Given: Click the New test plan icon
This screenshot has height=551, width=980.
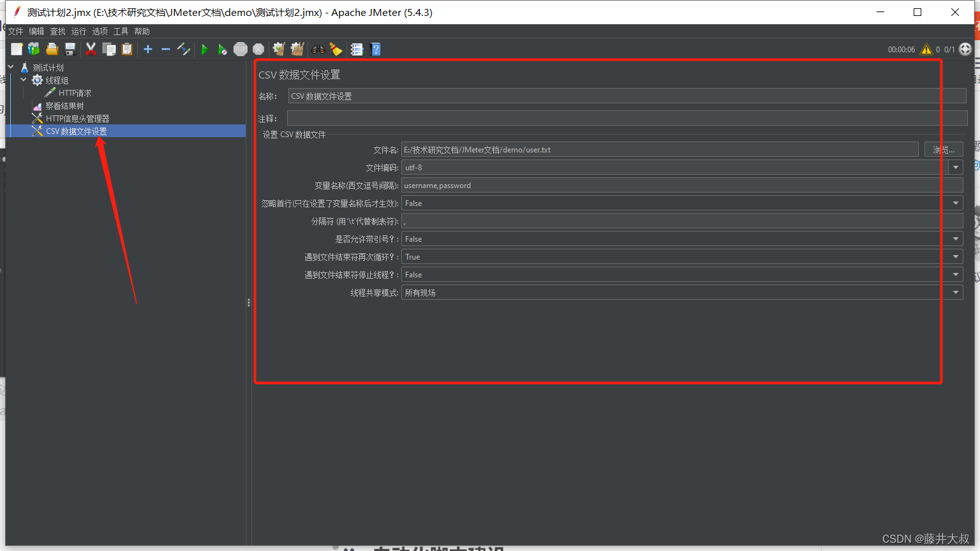Looking at the screenshot, I should 17,49.
